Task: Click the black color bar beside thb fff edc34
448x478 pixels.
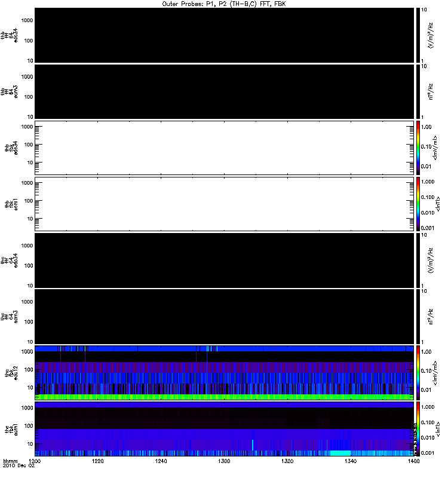Action: tap(418, 35)
